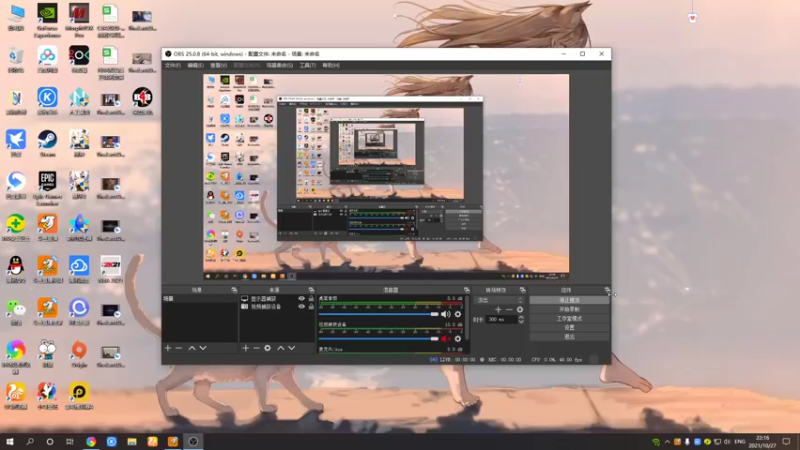Select the 视频捕获设备 source row

(277, 307)
